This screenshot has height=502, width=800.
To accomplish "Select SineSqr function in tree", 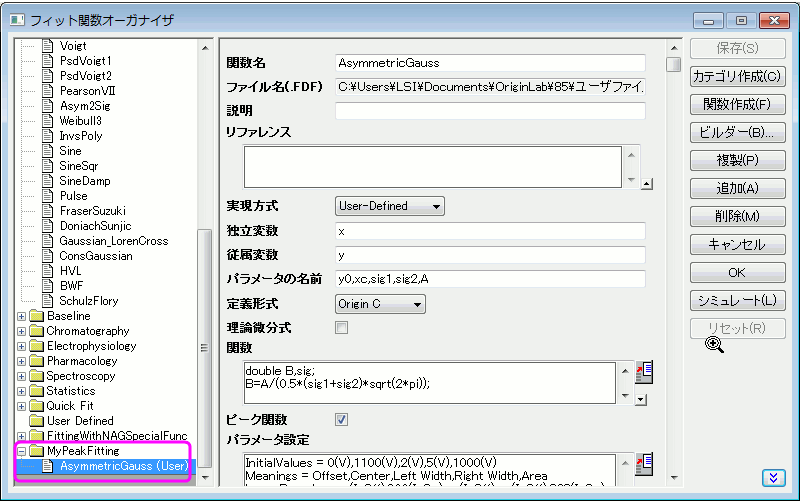I will click(x=79, y=166).
